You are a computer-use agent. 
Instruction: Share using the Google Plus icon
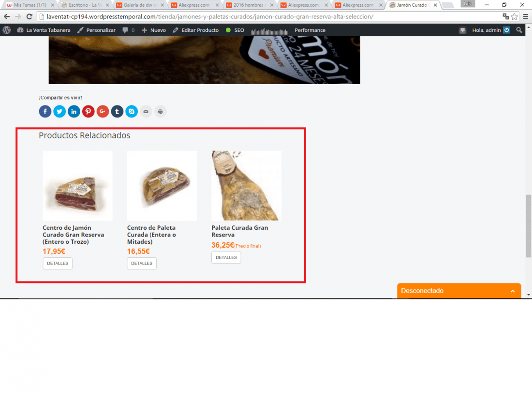pos(103,111)
